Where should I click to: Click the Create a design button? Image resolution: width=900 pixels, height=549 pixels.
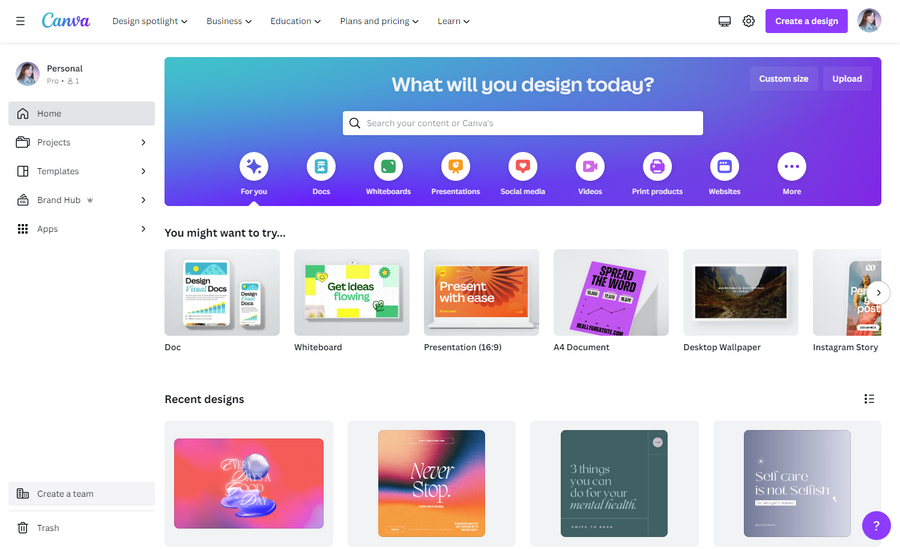(806, 21)
